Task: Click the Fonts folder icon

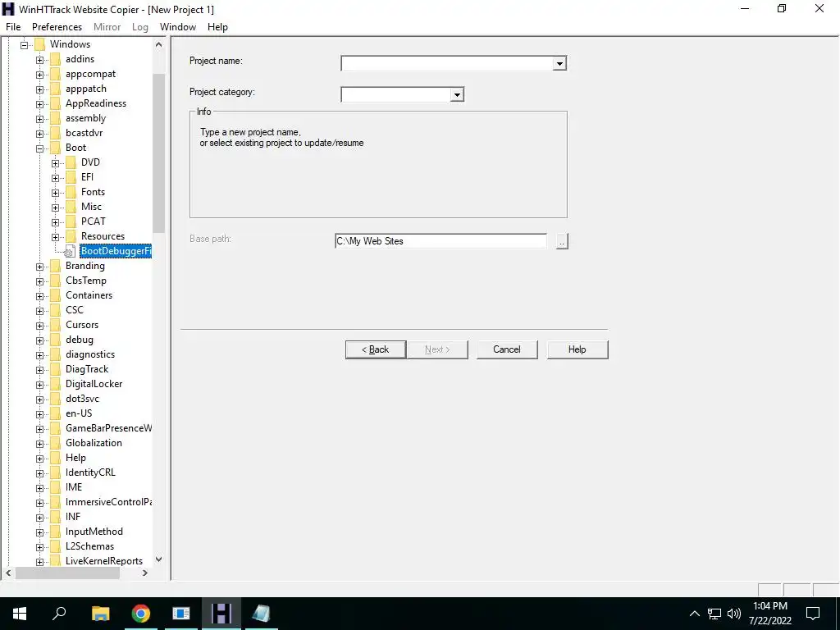Action: (x=71, y=192)
